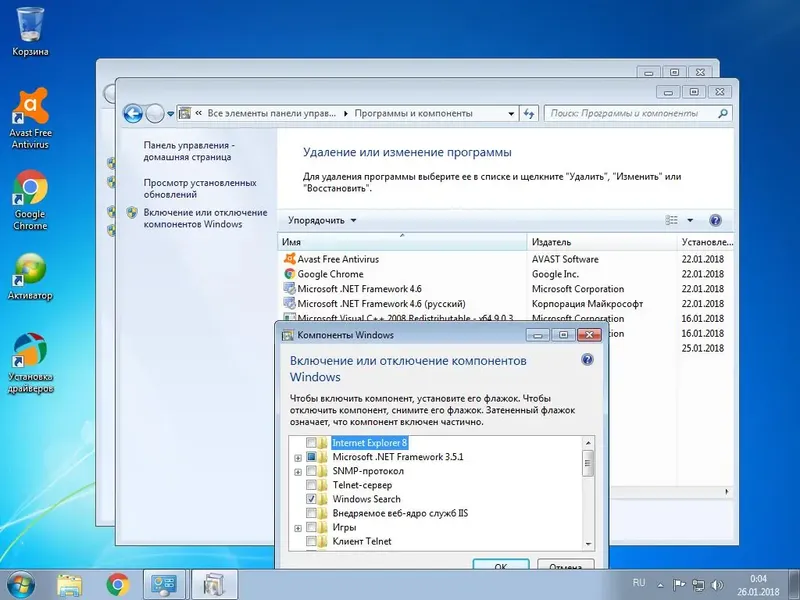Viewport: 800px width, 600px height.
Task: Open help in Programs and Features toolbar
Action: click(x=715, y=220)
